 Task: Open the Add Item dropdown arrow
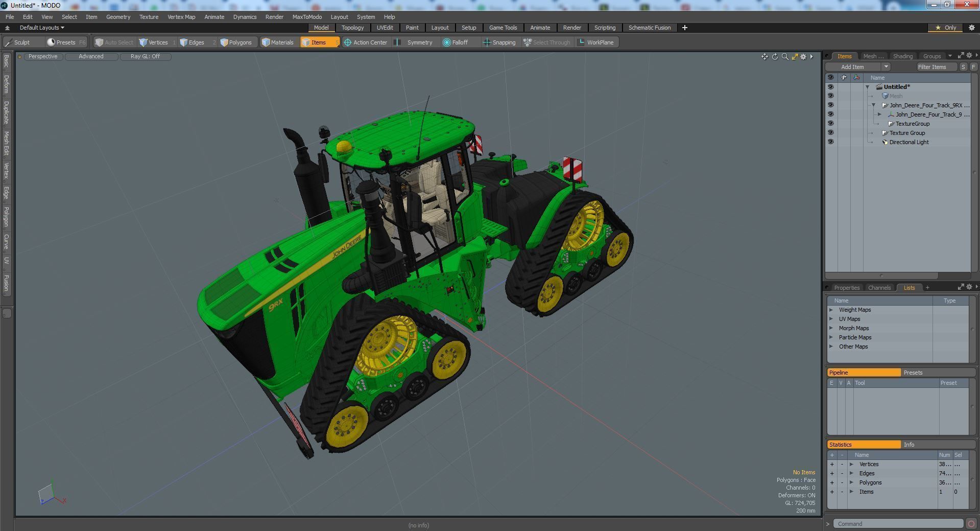pyautogui.click(x=886, y=67)
